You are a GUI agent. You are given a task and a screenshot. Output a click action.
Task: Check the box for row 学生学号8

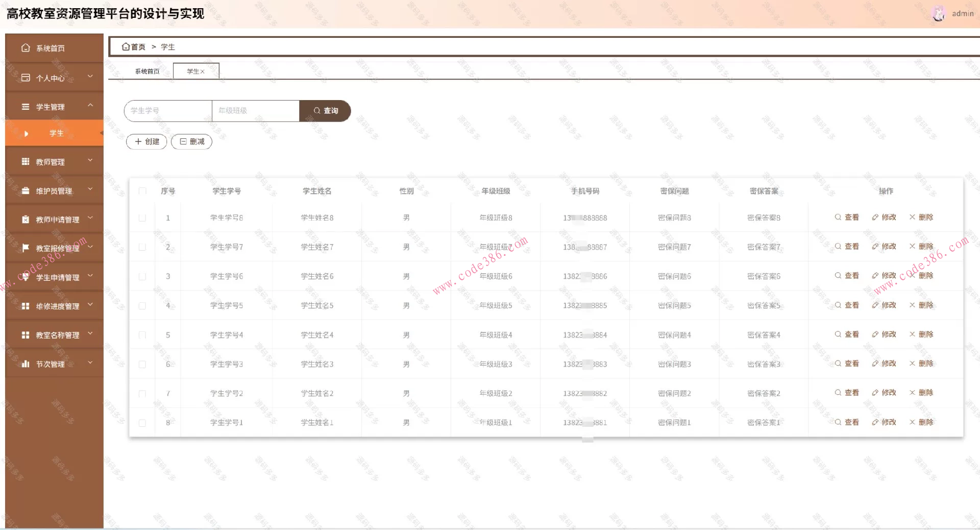142,218
